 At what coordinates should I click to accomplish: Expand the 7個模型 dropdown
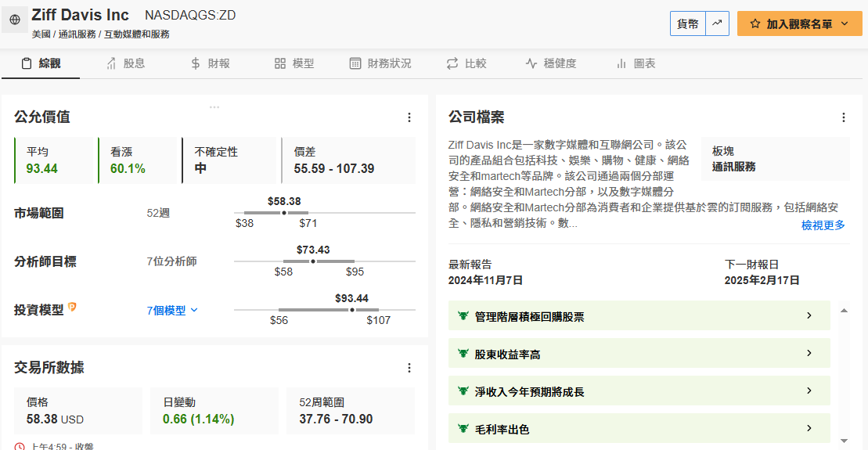(172, 311)
